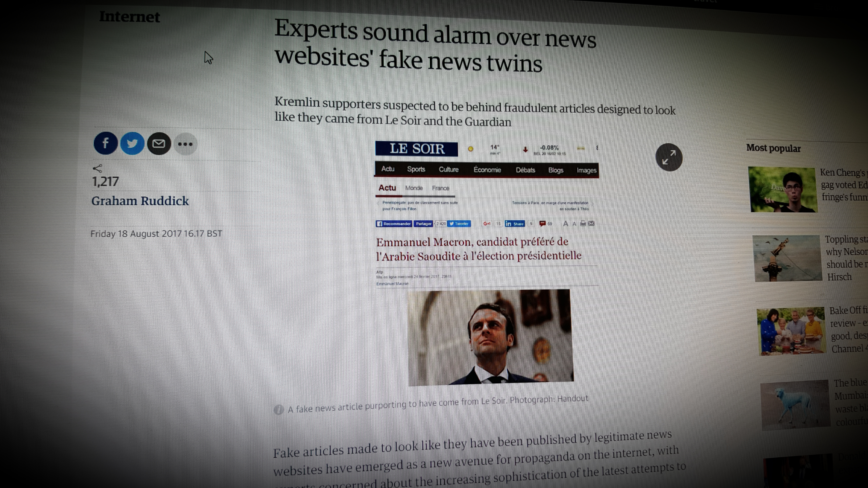Click the '1,217' share count
868x488 pixels.
tap(105, 182)
